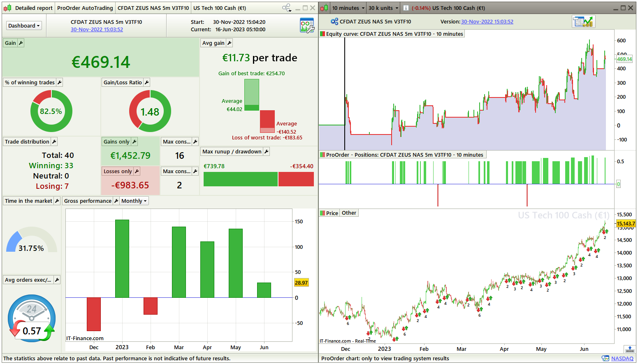
Task: Click the 1.48 Gain/Loss ratio donut
Action: pos(150,111)
